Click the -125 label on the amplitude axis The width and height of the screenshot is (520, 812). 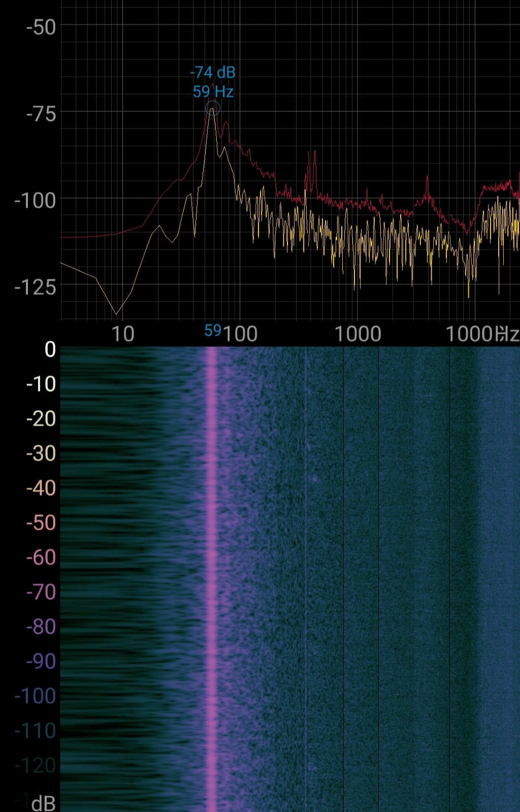[35, 287]
